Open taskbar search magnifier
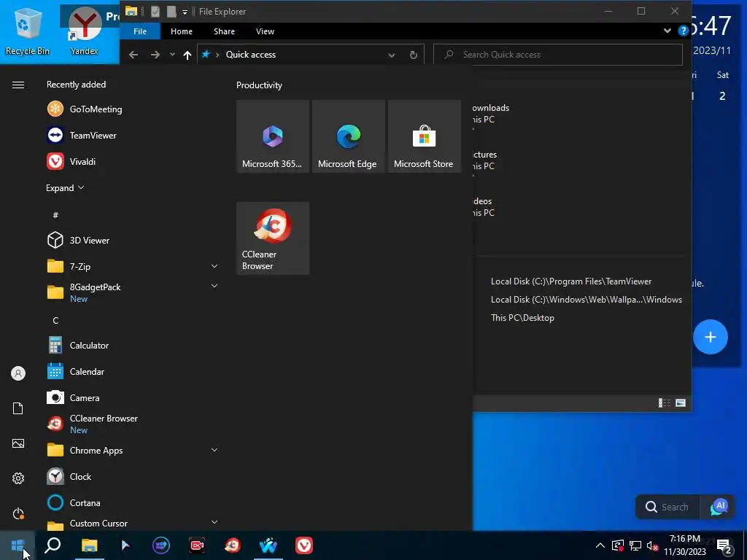 coord(53,545)
